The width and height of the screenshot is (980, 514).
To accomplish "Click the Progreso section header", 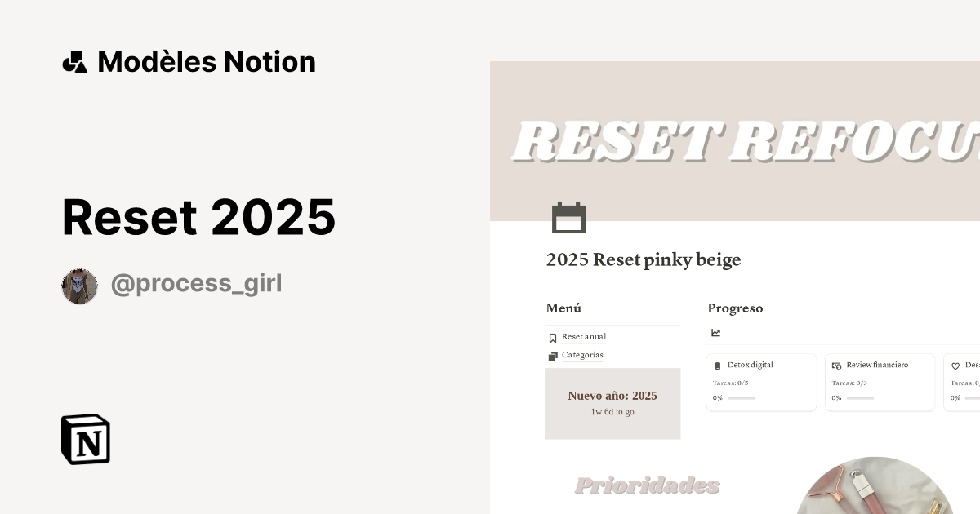I will click(735, 308).
